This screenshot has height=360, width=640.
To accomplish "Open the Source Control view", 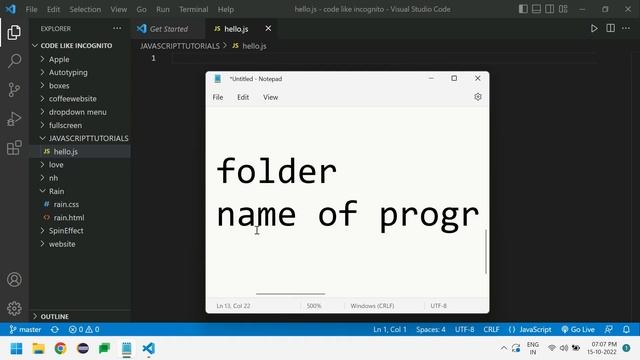I will [14, 89].
